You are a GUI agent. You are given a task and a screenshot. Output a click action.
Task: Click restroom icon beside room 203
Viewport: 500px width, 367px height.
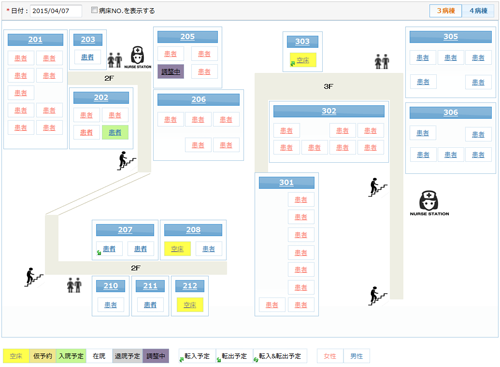[115, 60]
